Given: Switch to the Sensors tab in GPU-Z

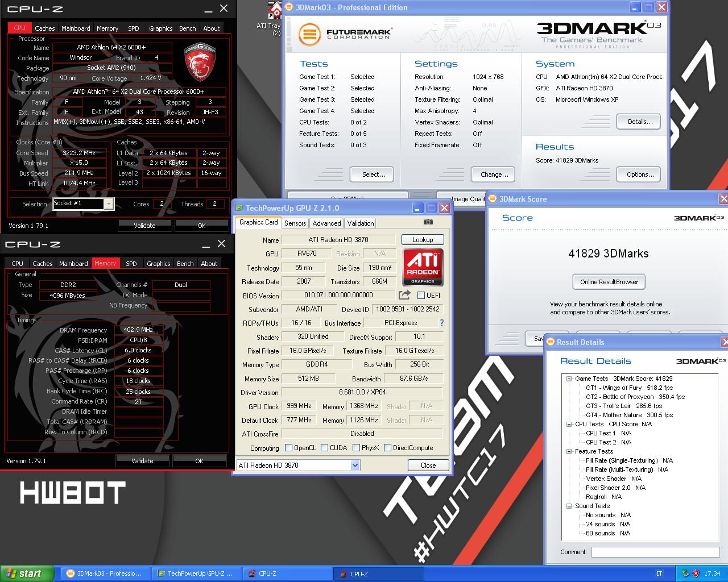Looking at the screenshot, I should click(x=295, y=223).
